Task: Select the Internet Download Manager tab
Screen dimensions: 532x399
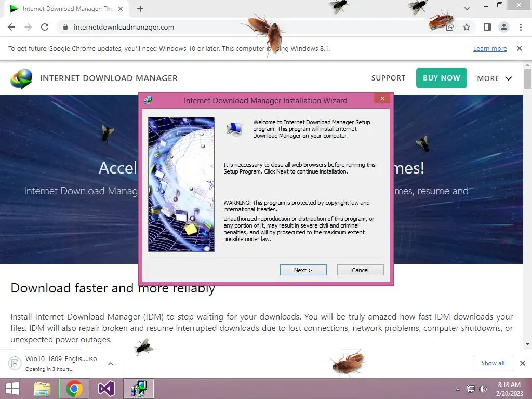Action: tap(66, 9)
